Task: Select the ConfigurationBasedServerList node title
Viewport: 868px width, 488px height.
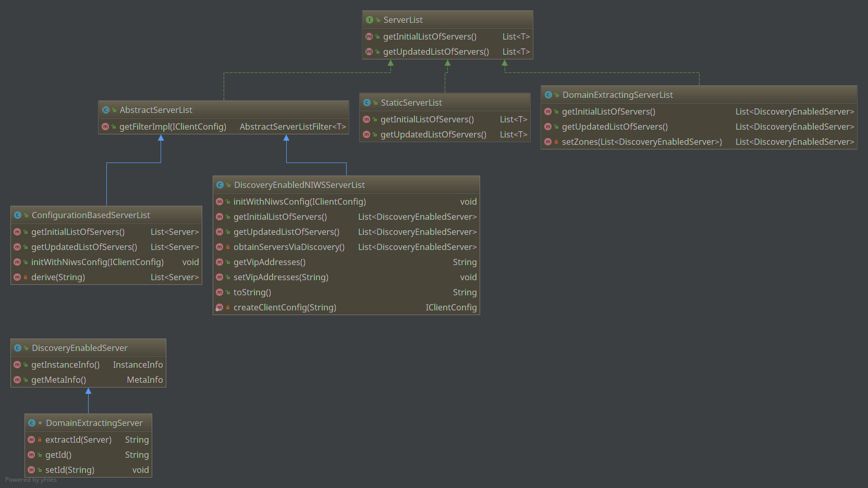Action: [x=91, y=215]
